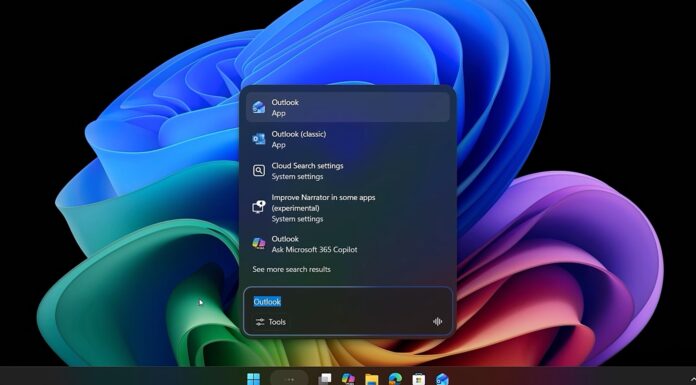Launch Outlook (classic) app result
Screen dimensions: 696x385
pos(348,139)
